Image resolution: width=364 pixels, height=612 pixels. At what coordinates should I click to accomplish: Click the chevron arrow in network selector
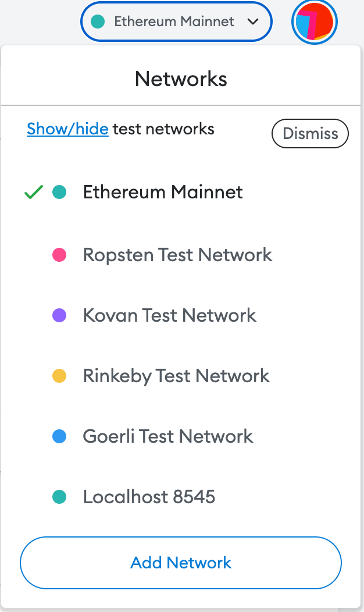pyautogui.click(x=252, y=22)
